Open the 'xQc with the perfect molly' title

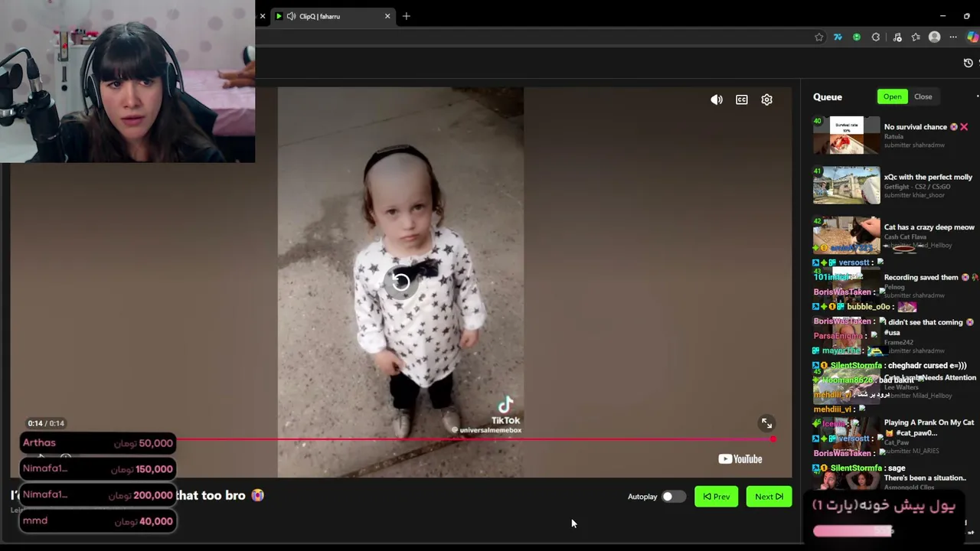click(x=928, y=177)
